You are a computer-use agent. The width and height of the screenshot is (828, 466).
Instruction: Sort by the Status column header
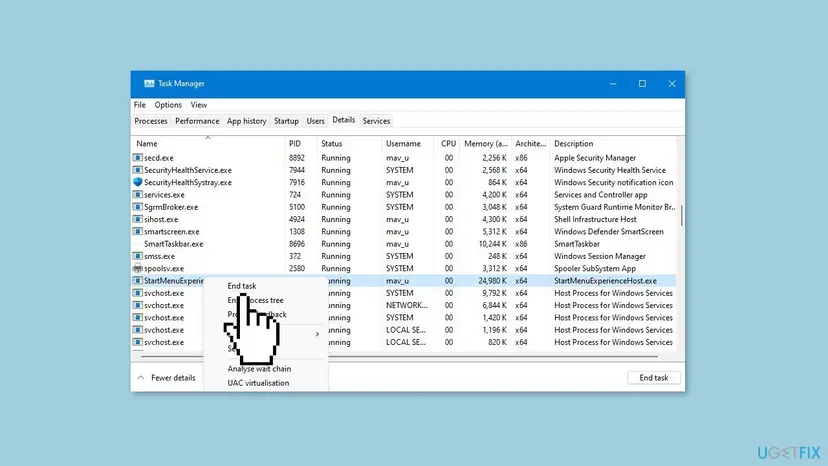pyautogui.click(x=332, y=144)
